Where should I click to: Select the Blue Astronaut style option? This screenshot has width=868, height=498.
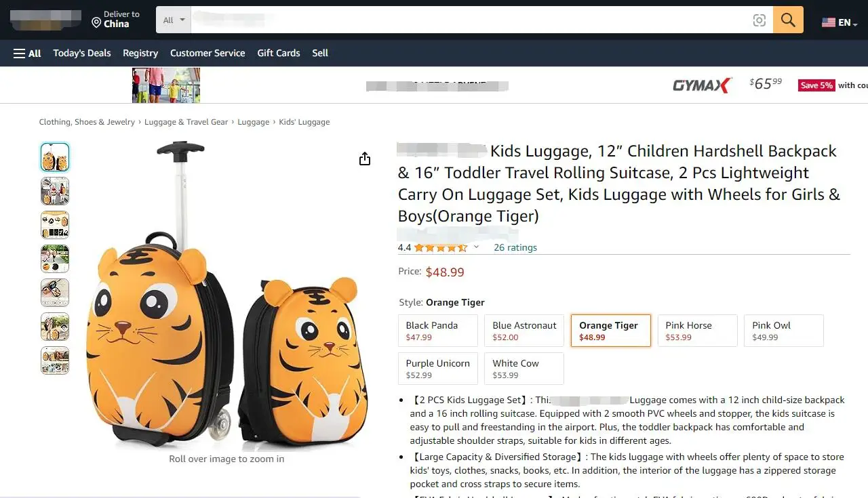click(x=524, y=331)
